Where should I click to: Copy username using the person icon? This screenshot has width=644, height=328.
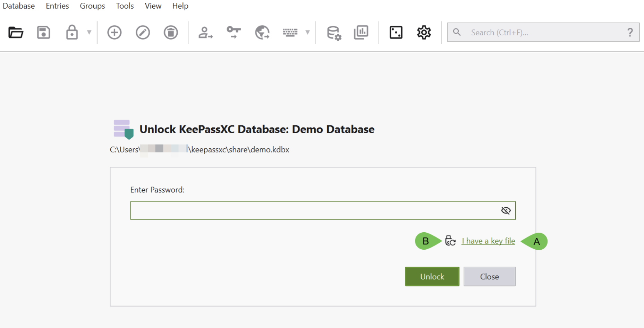click(x=205, y=33)
